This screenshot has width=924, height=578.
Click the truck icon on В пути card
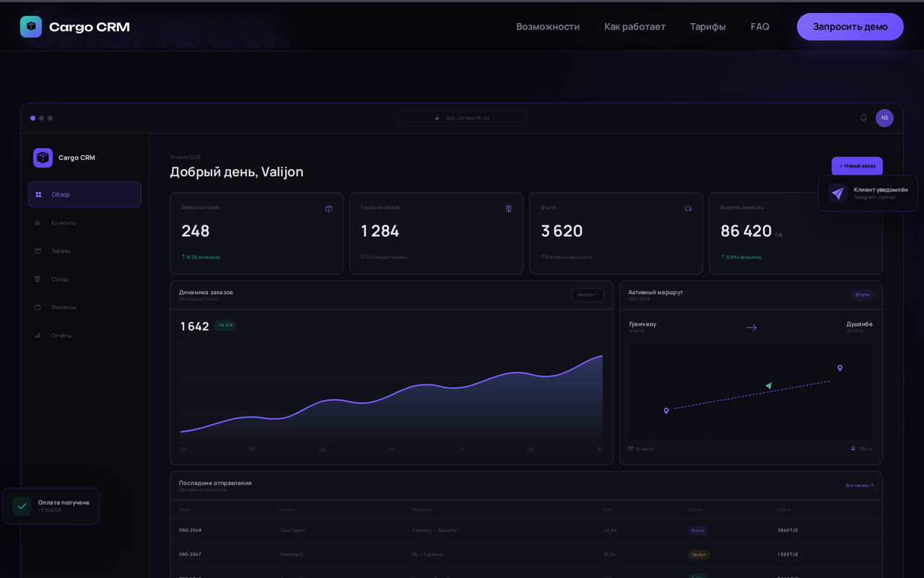point(688,208)
